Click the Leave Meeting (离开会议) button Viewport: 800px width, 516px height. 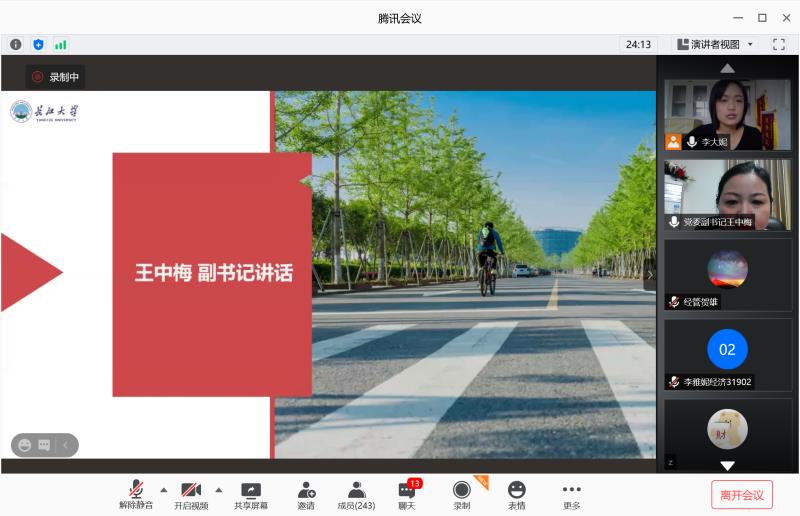pyautogui.click(x=742, y=494)
